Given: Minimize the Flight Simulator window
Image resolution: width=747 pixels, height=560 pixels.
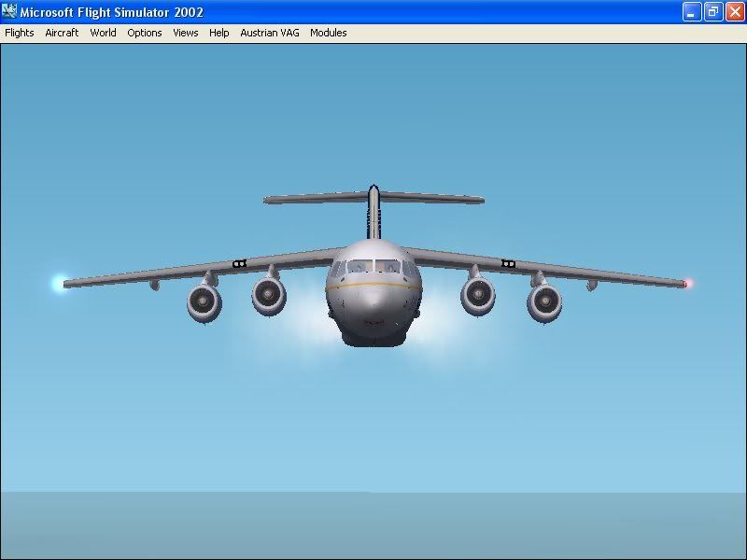Looking at the screenshot, I should point(692,12).
